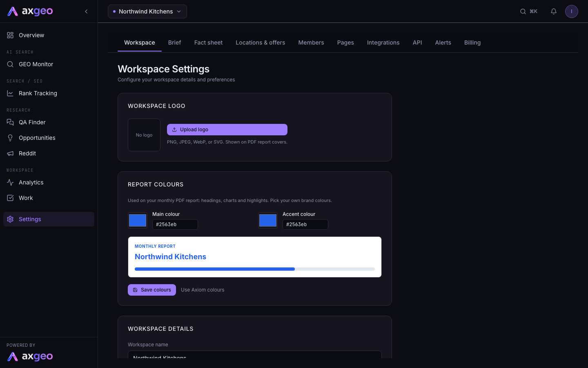Open the Integrations tab

[383, 43]
